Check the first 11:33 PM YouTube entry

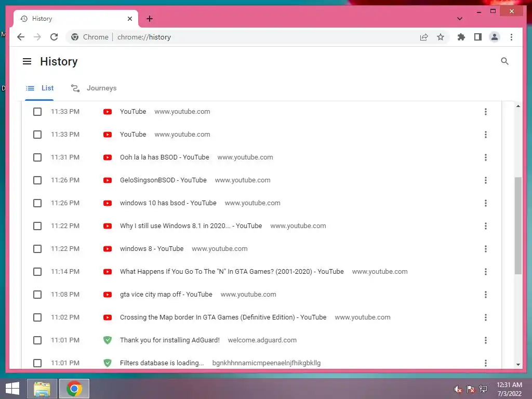[37, 112]
